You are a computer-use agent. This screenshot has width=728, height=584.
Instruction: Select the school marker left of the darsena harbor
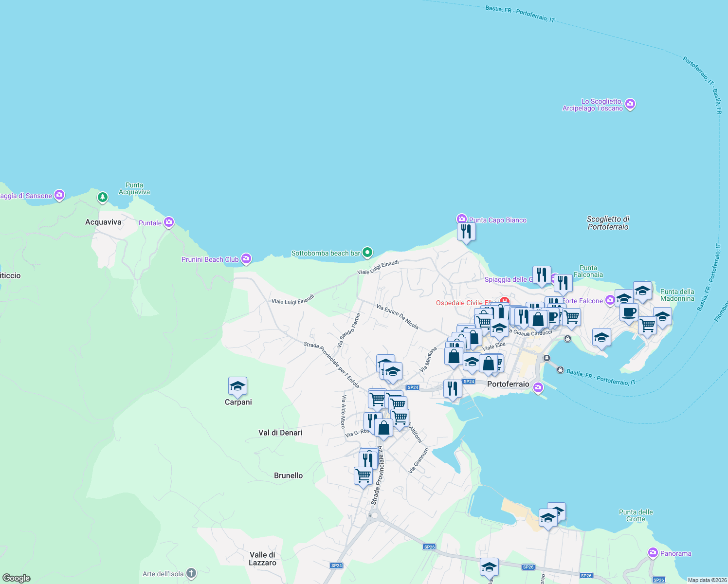(601, 338)
